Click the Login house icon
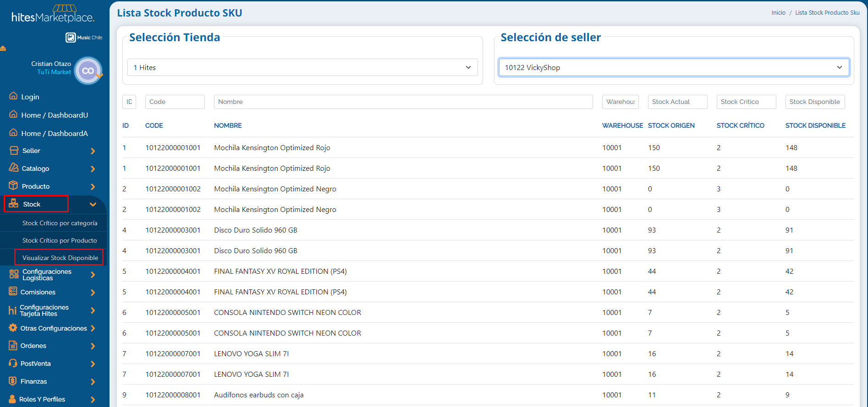The height and width of the screenshot is (407, 868). 13,96
